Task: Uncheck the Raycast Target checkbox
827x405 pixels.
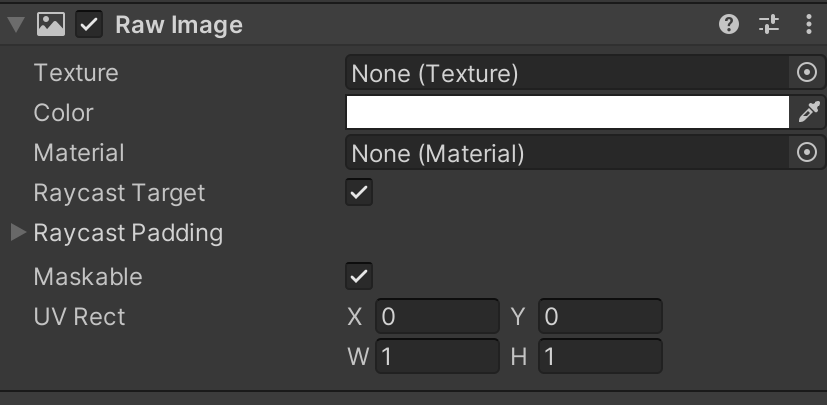Action: [359, 193]
